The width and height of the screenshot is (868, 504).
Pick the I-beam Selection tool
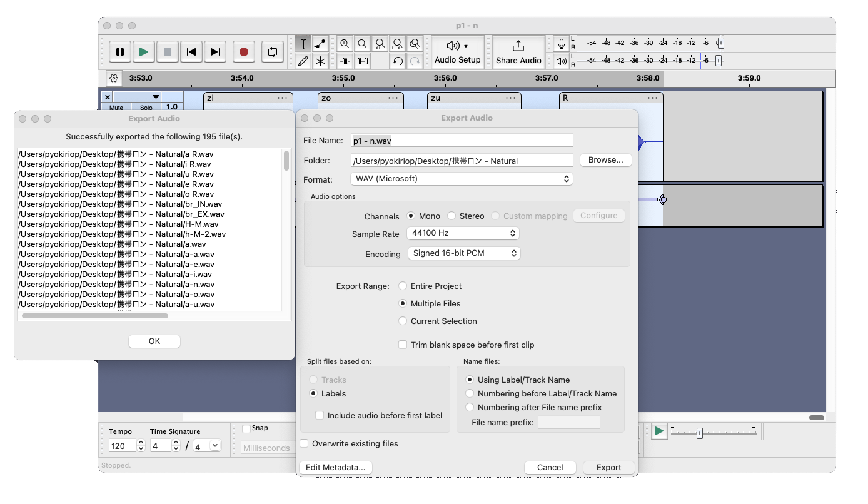coord(303,44)
